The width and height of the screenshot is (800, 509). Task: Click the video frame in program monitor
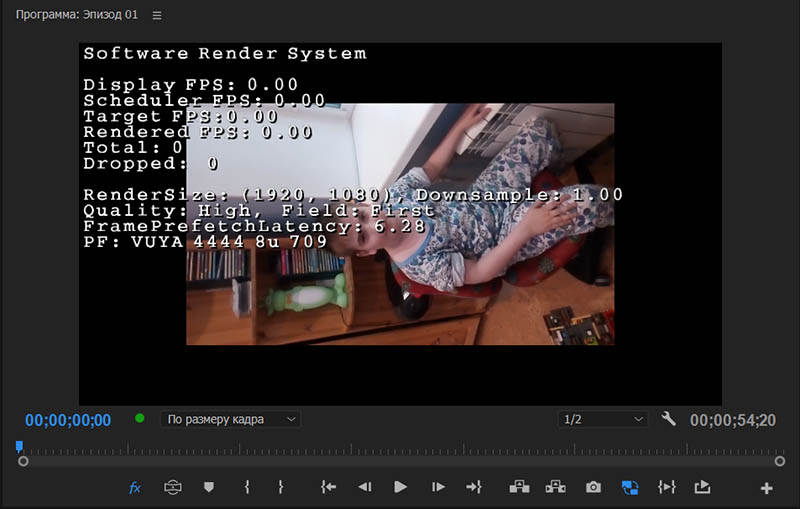[400, 224]
